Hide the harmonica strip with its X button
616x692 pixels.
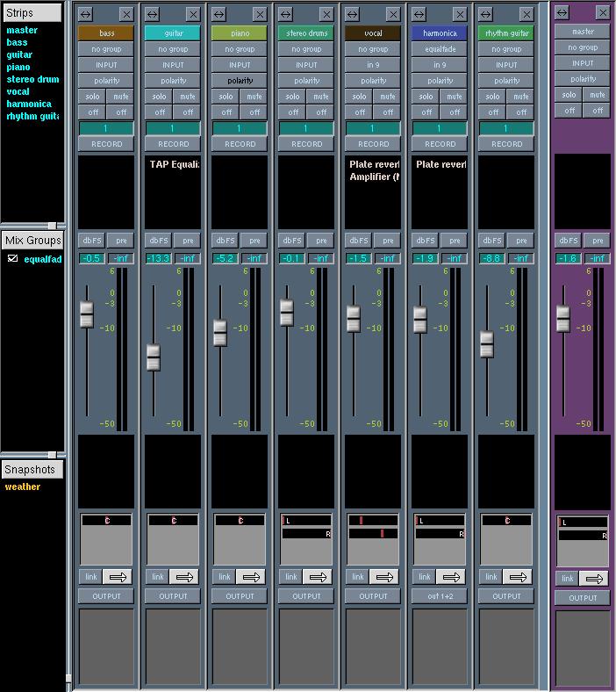[460, 15]
